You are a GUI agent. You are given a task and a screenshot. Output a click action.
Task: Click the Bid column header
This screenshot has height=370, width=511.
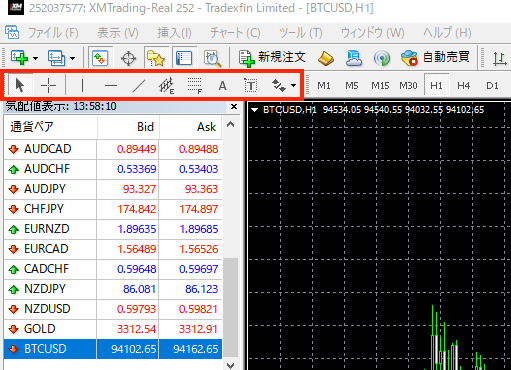[x=128, y=127]
